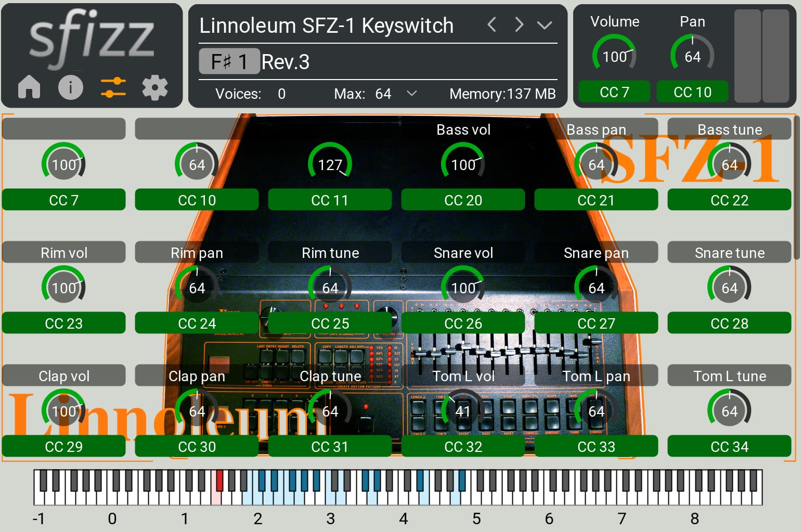Click the CC 31 green label

[330, 446]
